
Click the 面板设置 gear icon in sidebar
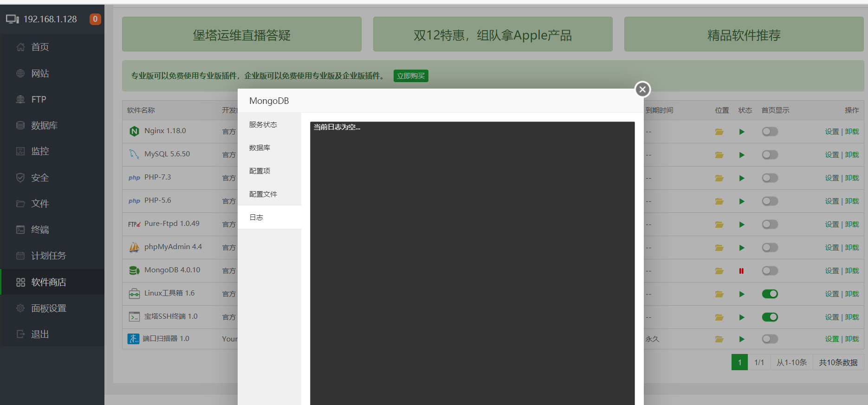coord(20,308)
